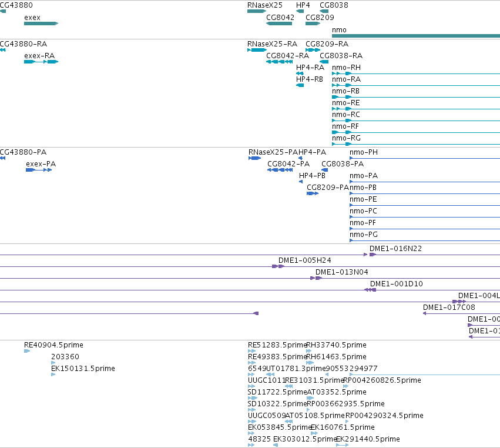This screenshot has width=500, height=448.
Task: Select the CG8209 gene label
Action: (x=320, y=17)
